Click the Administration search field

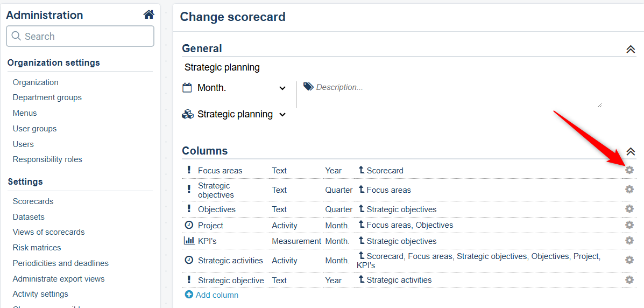81,37
